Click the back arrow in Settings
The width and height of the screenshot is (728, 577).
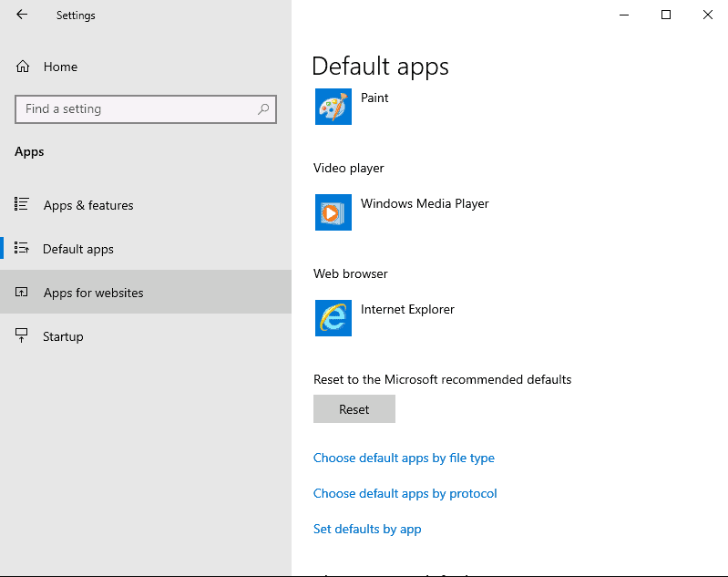22,15
